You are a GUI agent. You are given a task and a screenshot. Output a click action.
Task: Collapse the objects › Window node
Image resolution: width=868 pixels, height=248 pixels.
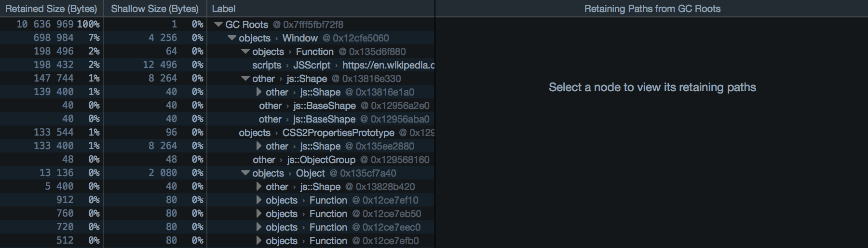tap(232, 38)
